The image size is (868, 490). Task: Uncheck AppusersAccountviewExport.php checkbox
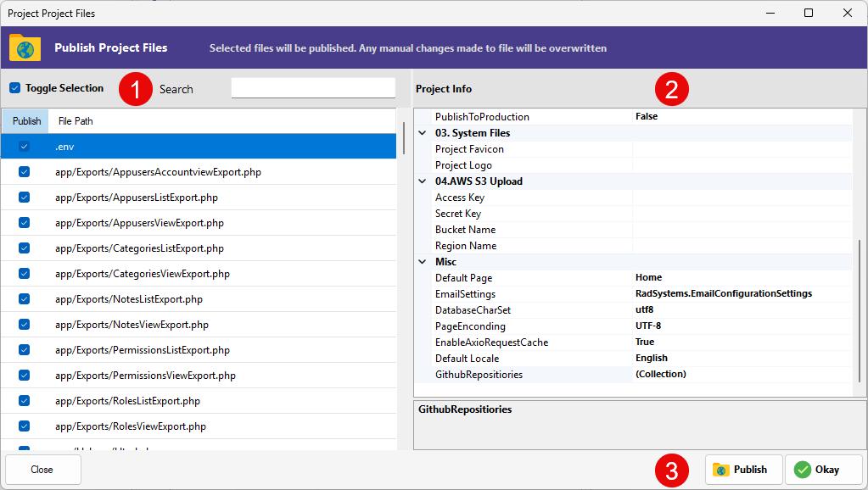coord(24,172)
